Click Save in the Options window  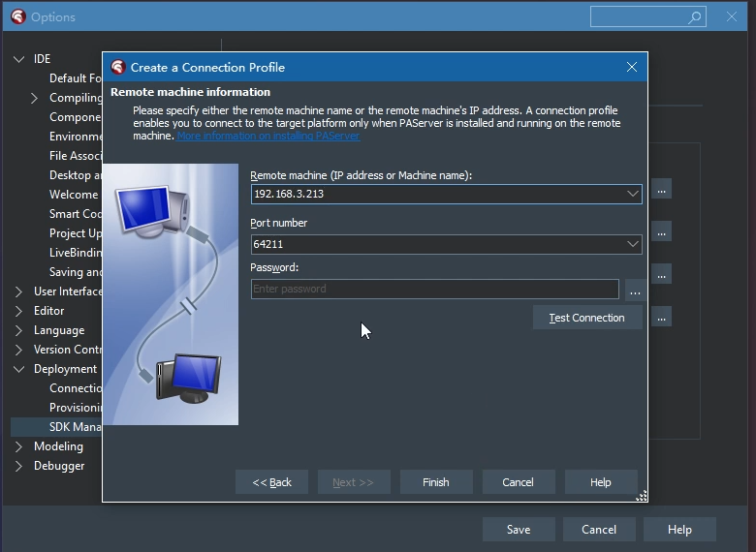(x=519, y=530)
